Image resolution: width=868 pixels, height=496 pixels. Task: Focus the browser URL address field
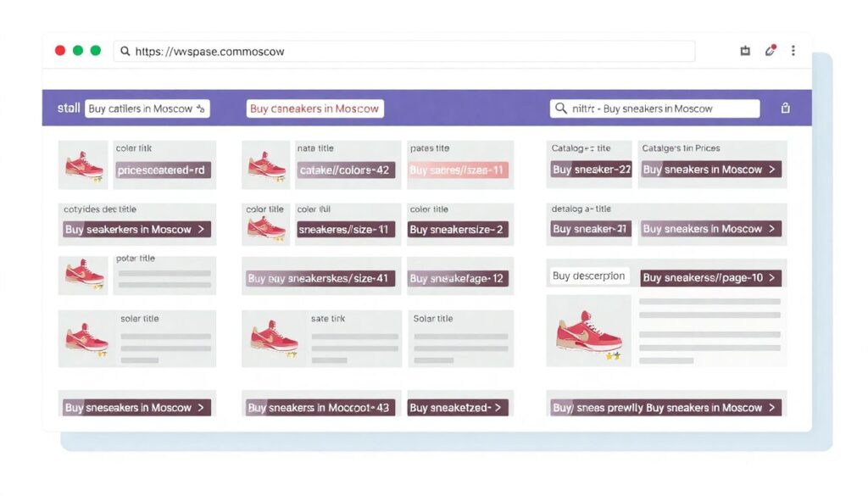[x=407, y=52]
